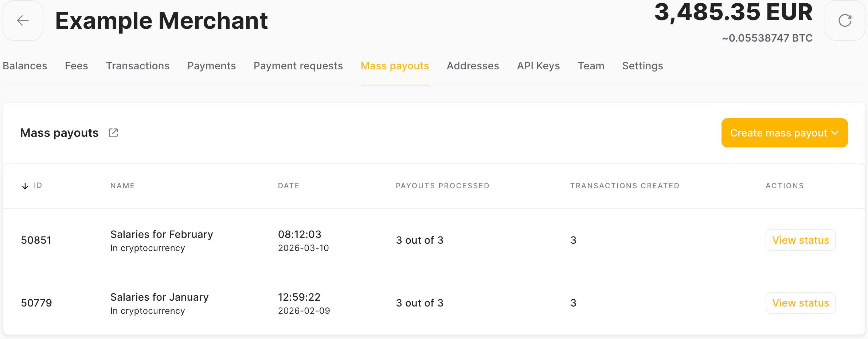Open the Settings tab
This screenshot has height=339, width=868.
click(x=643, y=66)
